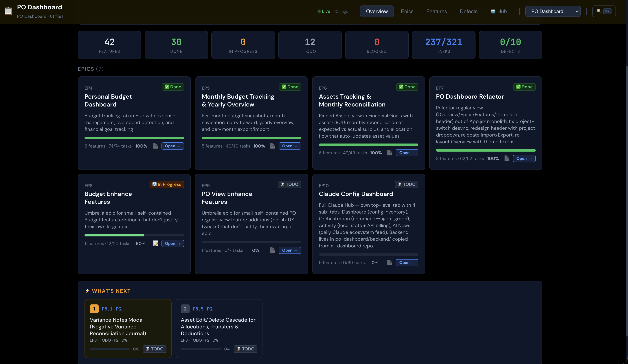Click the TODO badge on EP10
628x364 pixels.
pyautogui.click(x=406, y=184)
